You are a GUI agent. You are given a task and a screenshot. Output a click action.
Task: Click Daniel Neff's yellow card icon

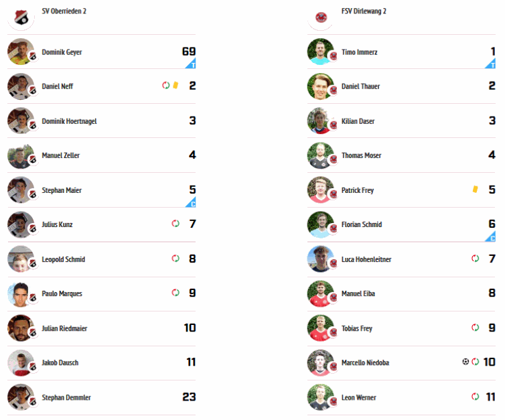(175, 85)
